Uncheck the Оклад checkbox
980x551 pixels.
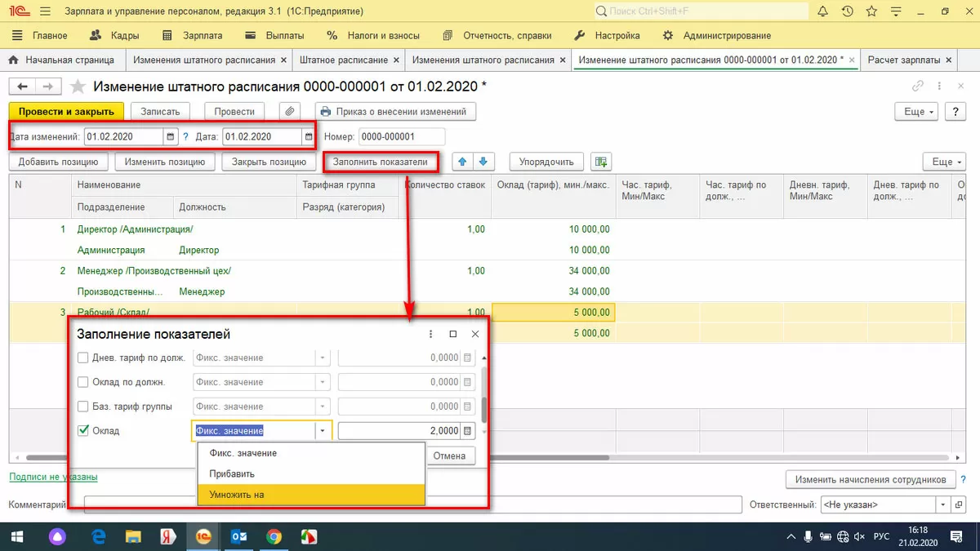(x=83, y=431)
